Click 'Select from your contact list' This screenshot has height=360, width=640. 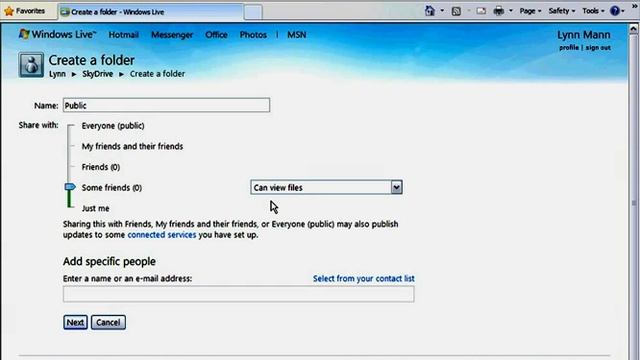pos(364,278)
